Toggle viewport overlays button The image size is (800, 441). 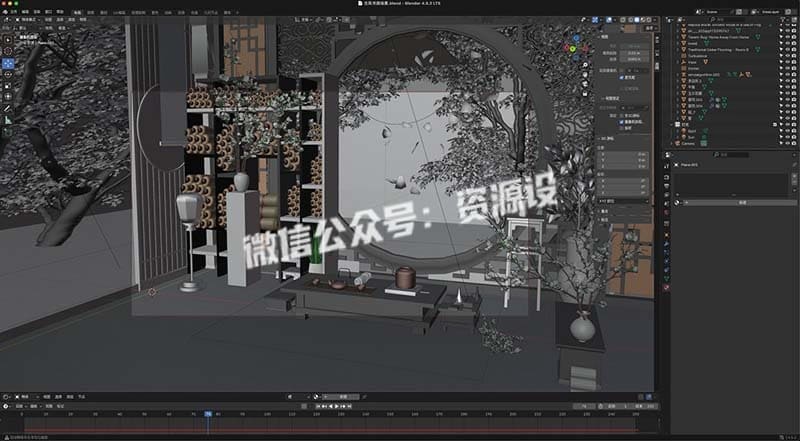pyautogui.click(x=609, y=20)
